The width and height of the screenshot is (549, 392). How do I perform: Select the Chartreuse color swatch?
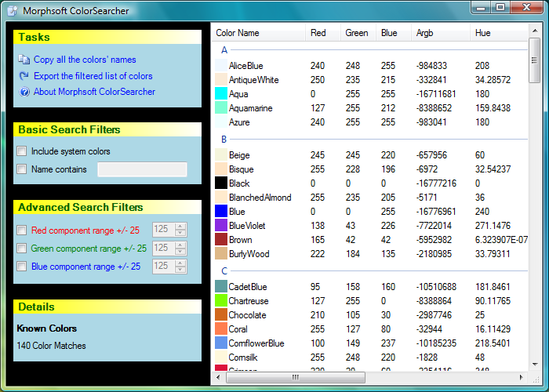coord(221,300)
